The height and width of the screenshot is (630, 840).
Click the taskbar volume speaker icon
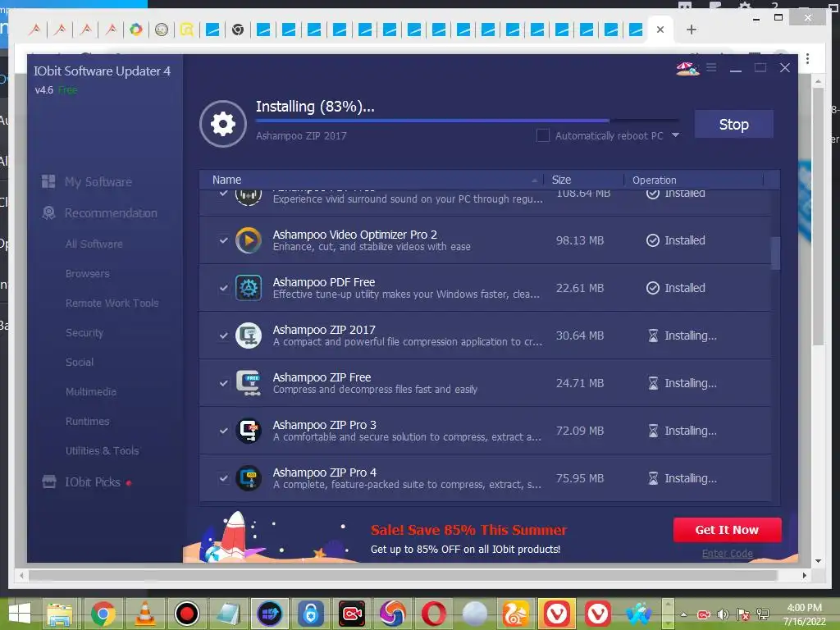click(x=722, y=614)
